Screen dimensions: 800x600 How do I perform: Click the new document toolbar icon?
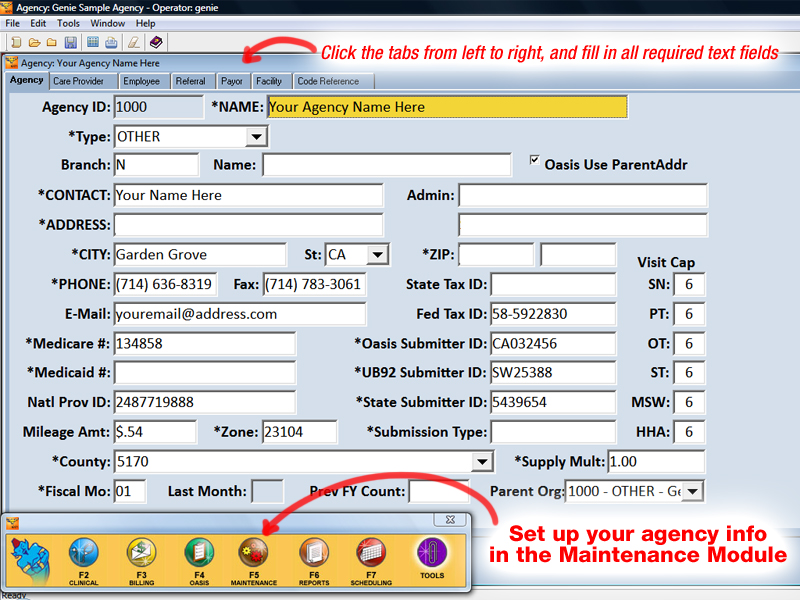16,42
